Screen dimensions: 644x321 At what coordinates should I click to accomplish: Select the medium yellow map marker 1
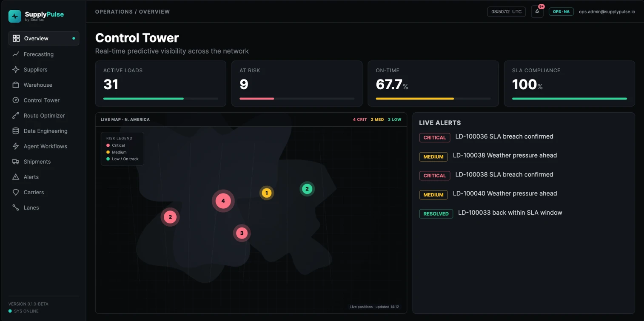(267, 193)
